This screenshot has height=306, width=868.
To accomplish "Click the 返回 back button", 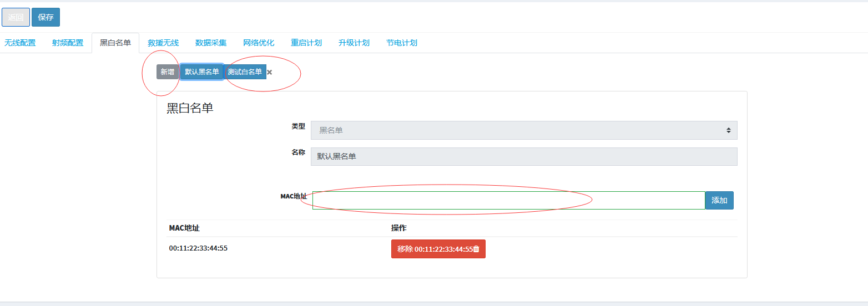I will (16, 17).
